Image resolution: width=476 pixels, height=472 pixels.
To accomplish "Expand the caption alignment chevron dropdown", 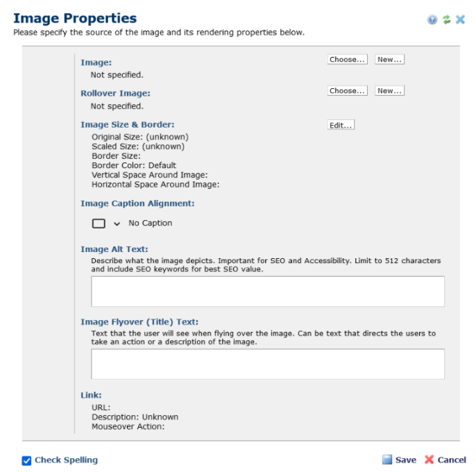I will [x=117, y=224].
